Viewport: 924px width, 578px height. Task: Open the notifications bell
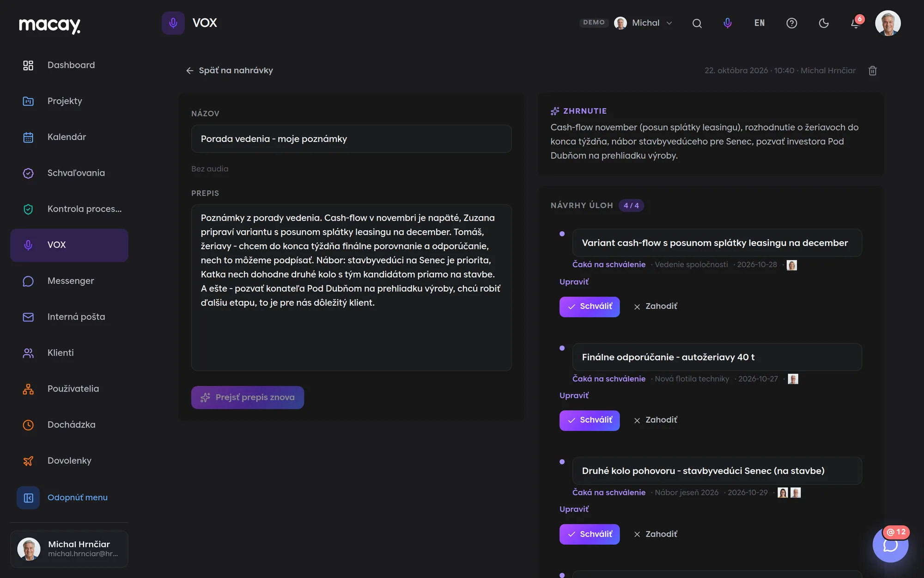tap(856, 23)
